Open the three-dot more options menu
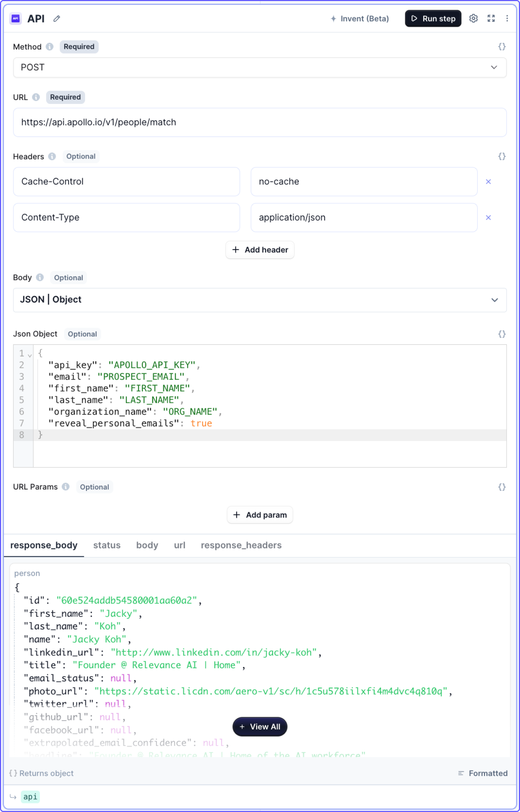Screen dimensions: 520x812 (x=507, y=18)
